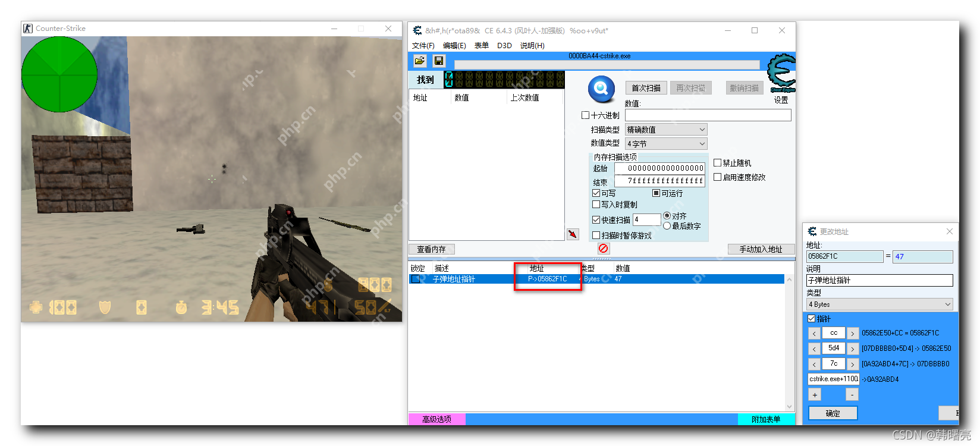Open the 文件(F) menu

point(423,46)
